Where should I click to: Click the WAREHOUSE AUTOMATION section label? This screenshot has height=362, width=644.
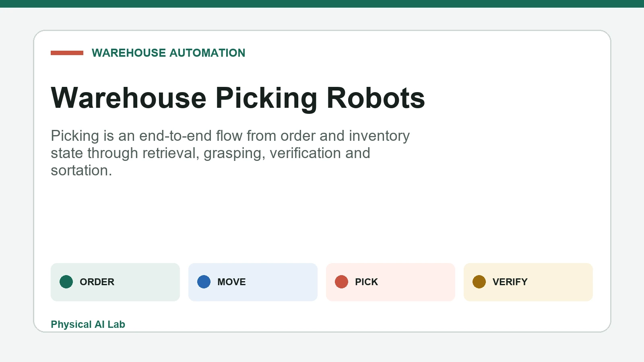tap(168, 53)
